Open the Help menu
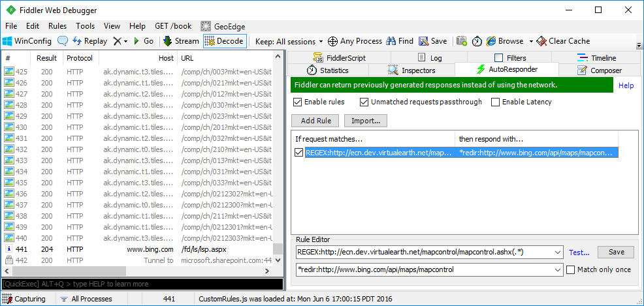The height and width of the screenshot is (306, 644). point(137,26)
